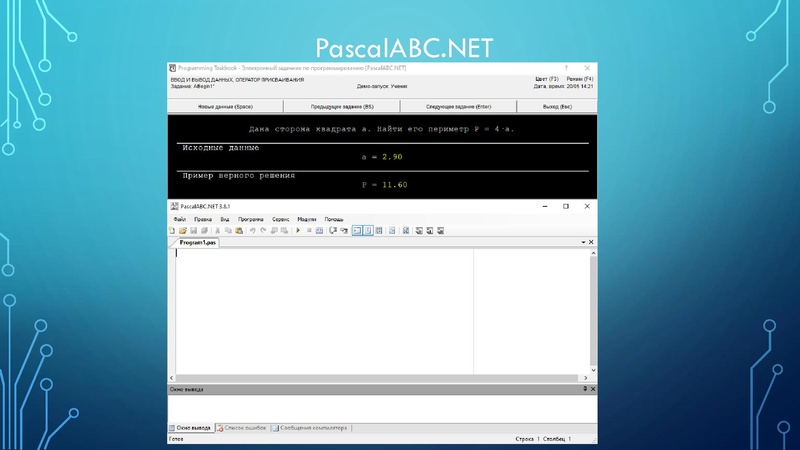This screenshot has height=450, width=800.
Task: Click the Open file folder icon
Action: [x=181, y=230]
